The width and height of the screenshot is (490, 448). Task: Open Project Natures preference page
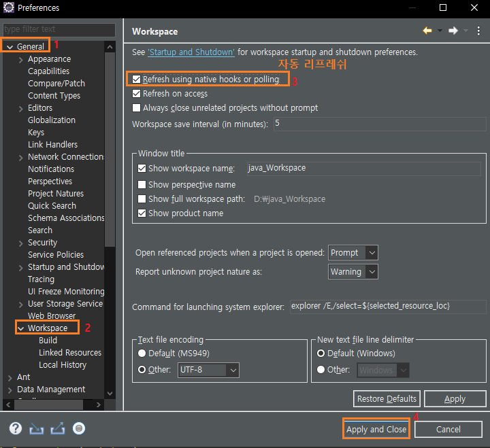pyautogui.click(x=56, y=194)
